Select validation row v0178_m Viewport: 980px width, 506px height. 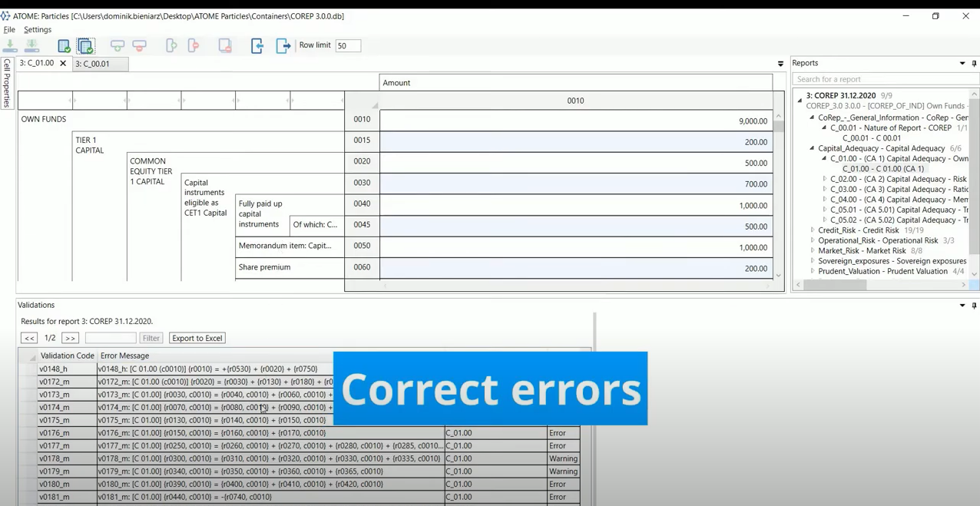[x=308, y=458]
